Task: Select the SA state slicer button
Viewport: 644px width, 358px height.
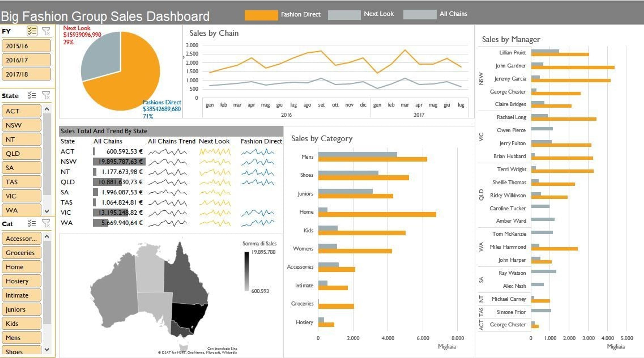Action: tap(21, 167)
